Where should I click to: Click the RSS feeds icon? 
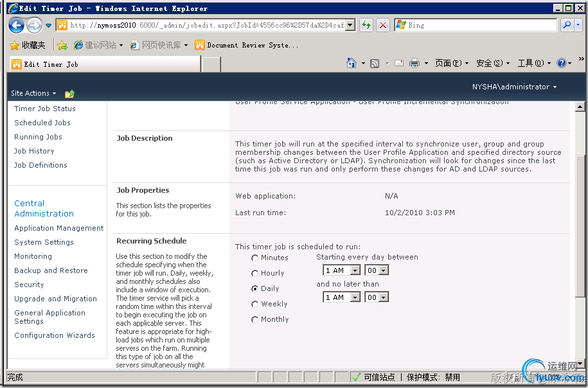tap(375, 64)
